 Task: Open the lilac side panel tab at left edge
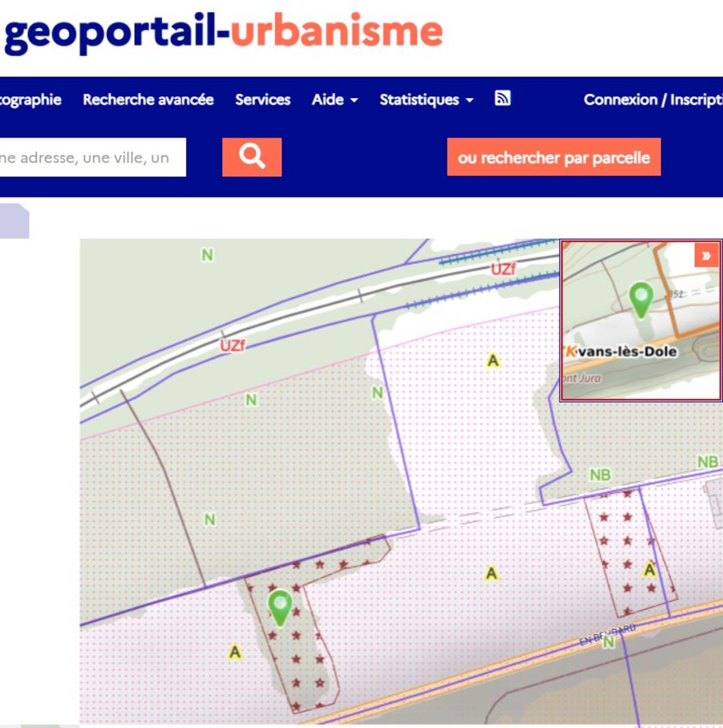(x=14, y=221)
